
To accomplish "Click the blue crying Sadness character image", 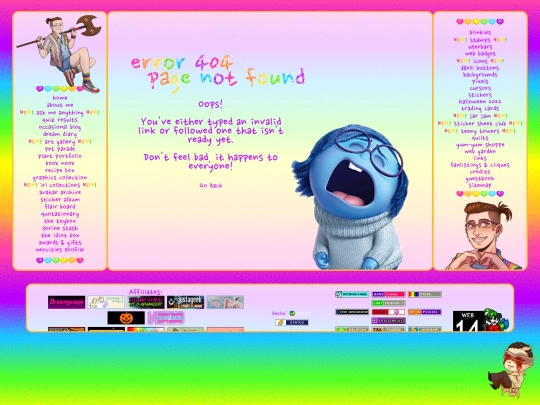I will pyautogui.click(x=350, y=197).
